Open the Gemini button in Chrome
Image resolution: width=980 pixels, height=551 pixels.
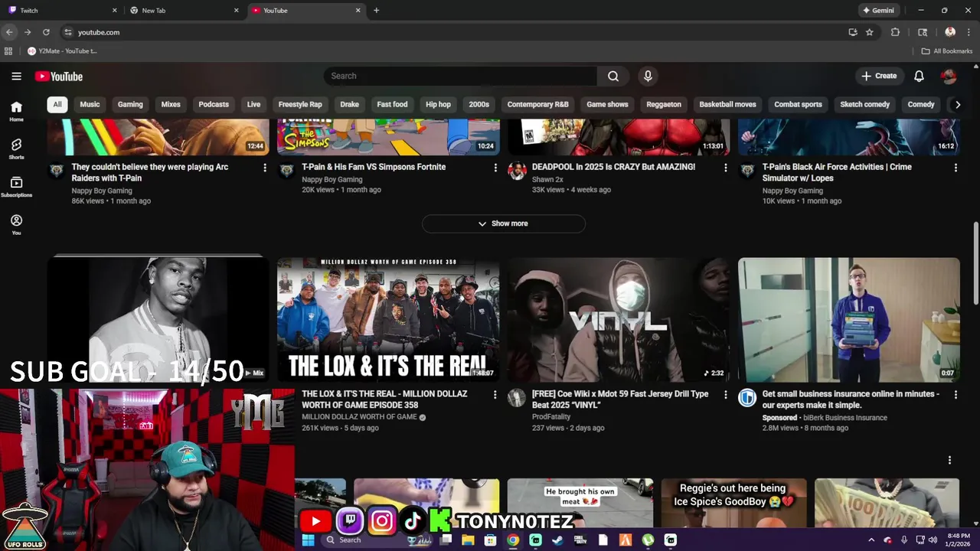tap(878, 11)
